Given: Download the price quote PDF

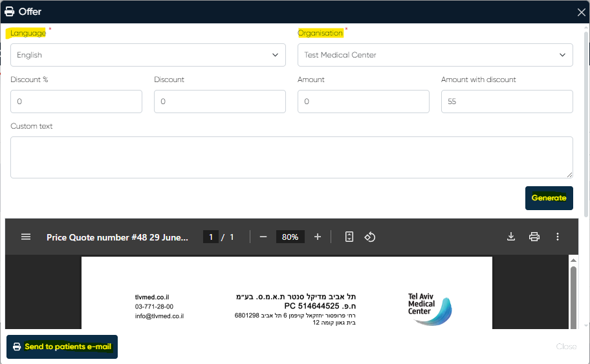Looking at the screenshot, I should pyautogui.click(x=511, y=237).
